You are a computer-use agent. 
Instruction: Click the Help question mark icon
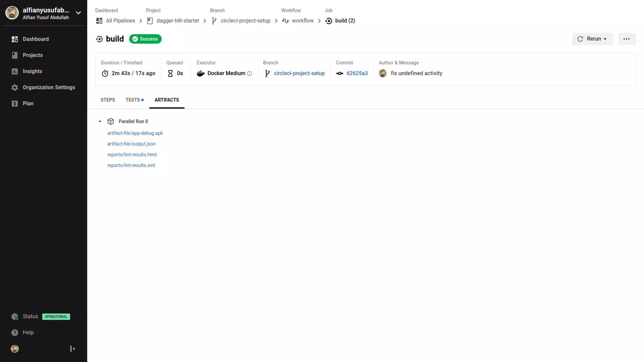(14, 332)
